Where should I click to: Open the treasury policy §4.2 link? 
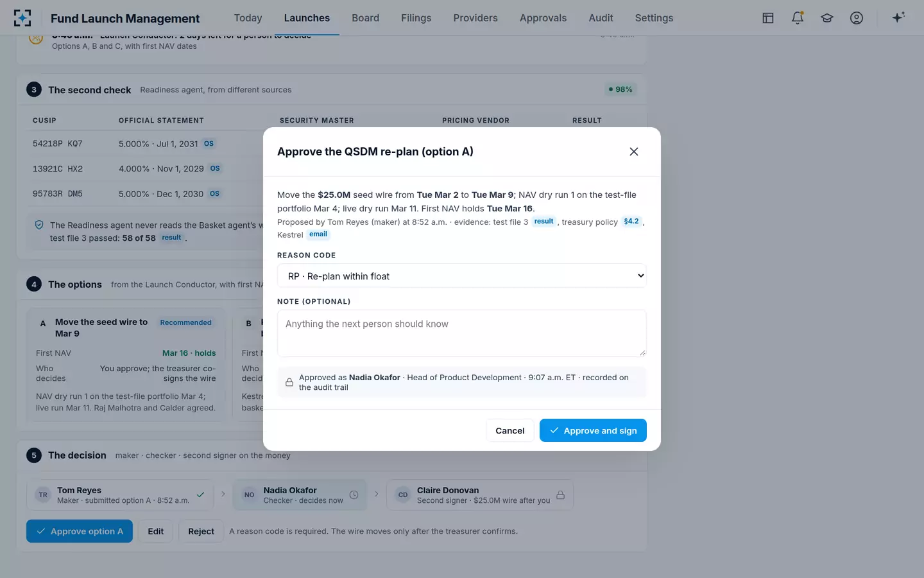(x=631, y=222)
